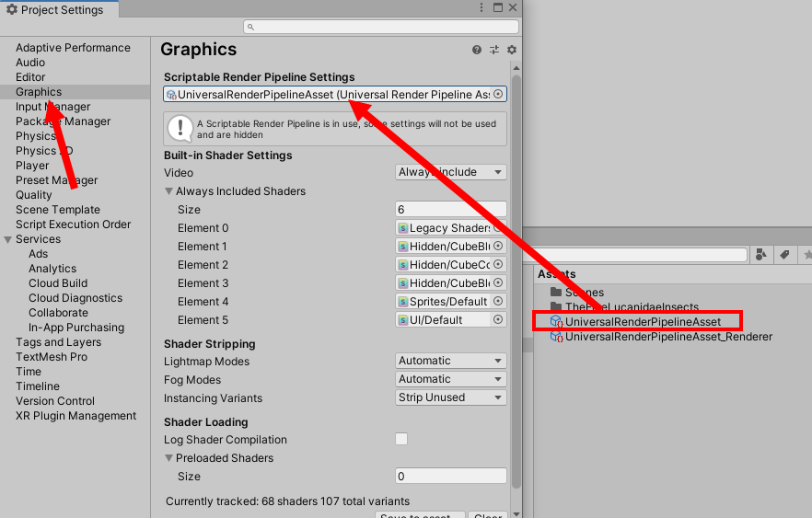812x518 pixels.
Task: Open object picker for Element 5 shader
Action: pos(498,320)
